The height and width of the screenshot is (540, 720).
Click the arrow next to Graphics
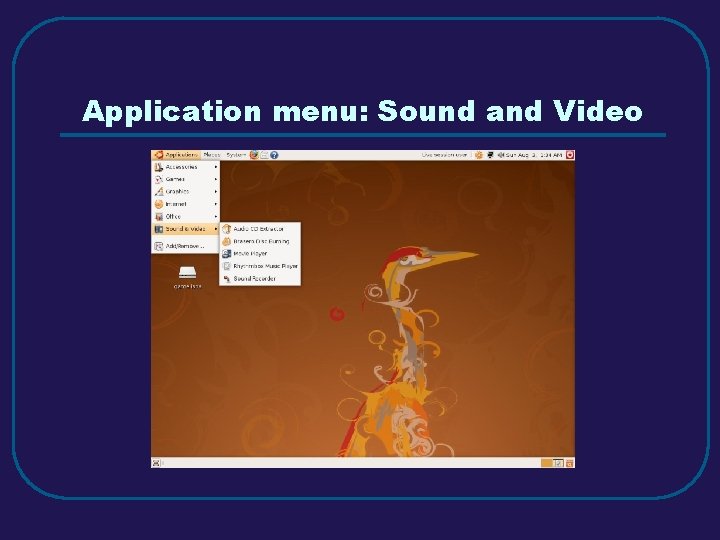coord(216,191)
